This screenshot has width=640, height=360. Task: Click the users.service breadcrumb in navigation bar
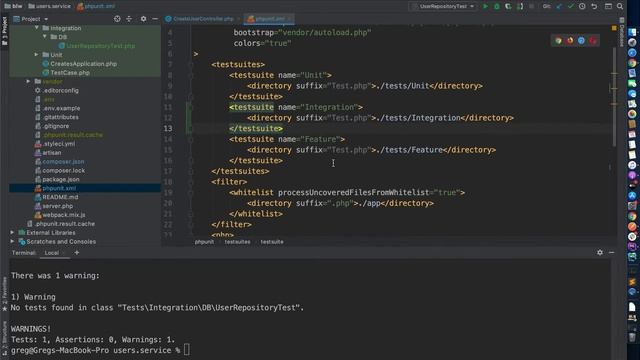49,6
